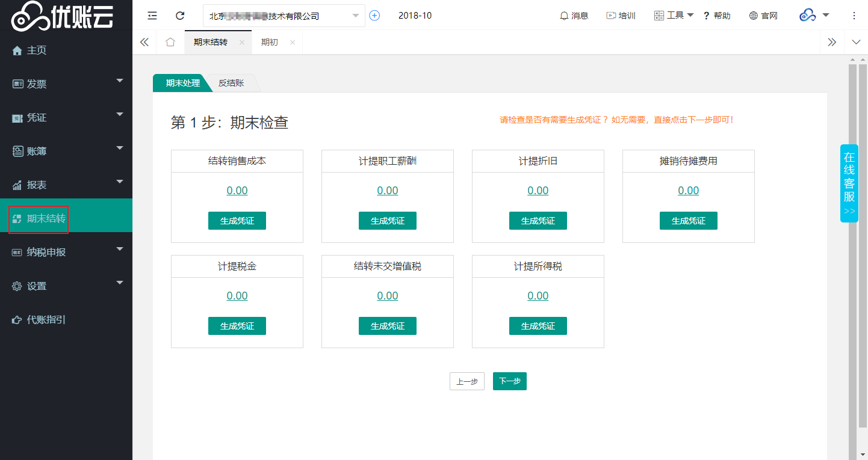Open 0.00 amount under 结转销售成本

pos(237,191)
